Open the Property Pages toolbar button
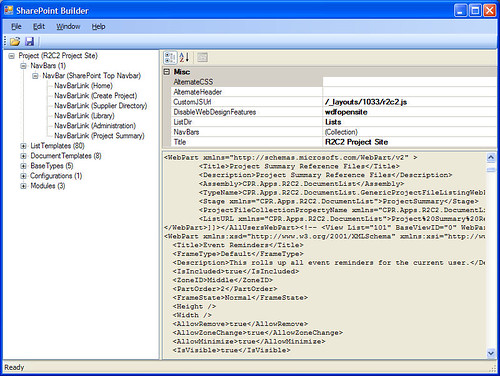This screenshot has height=376, width=500. [x=202, y=57]
